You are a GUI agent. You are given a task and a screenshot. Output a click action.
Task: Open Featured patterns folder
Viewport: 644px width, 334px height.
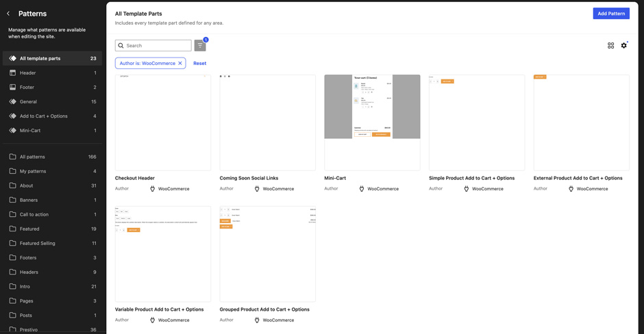(x=52, y=229)
